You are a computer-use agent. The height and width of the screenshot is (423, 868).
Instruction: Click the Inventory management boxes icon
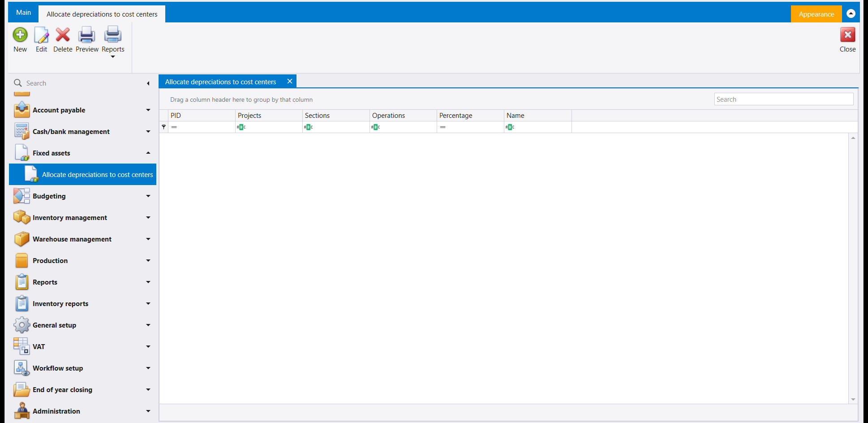[21, 217]
